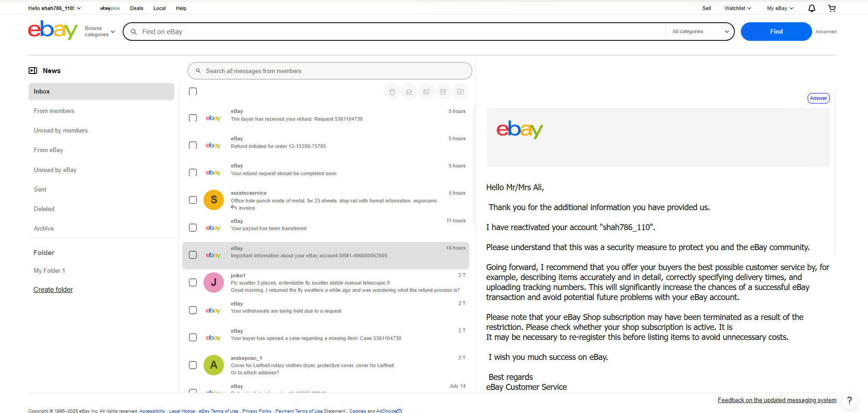Go to the Sent messages folder

40,190
